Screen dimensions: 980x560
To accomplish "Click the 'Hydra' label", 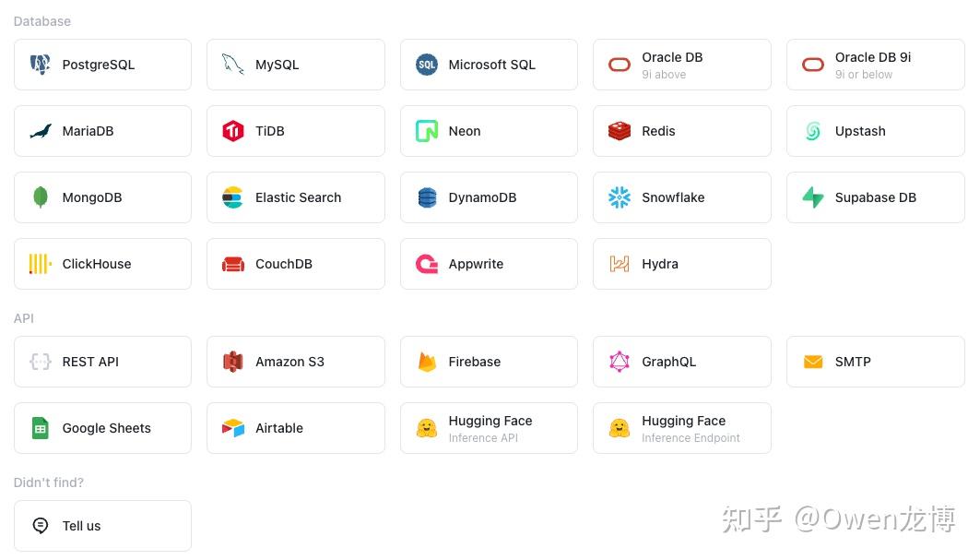I will pyautogui.click(x=660, y=264).
